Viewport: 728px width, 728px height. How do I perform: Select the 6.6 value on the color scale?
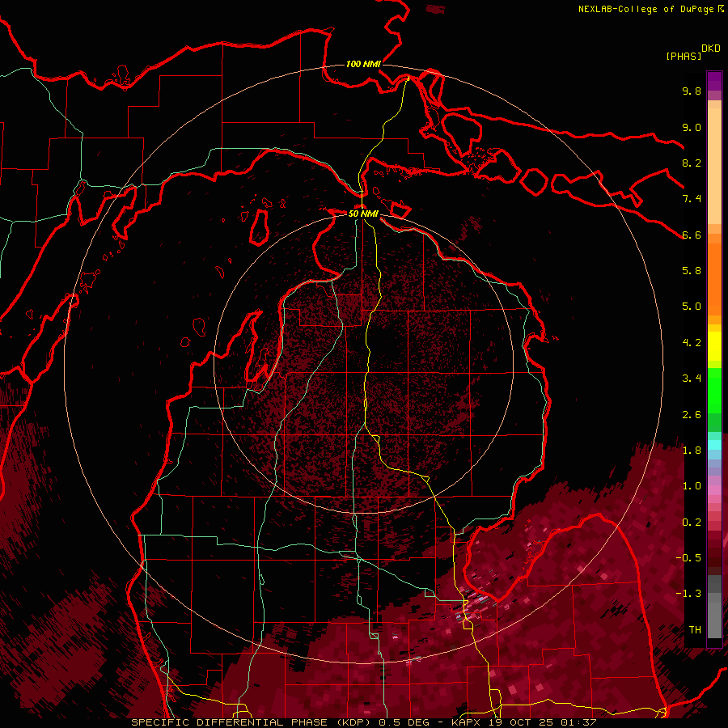[692, 235]
